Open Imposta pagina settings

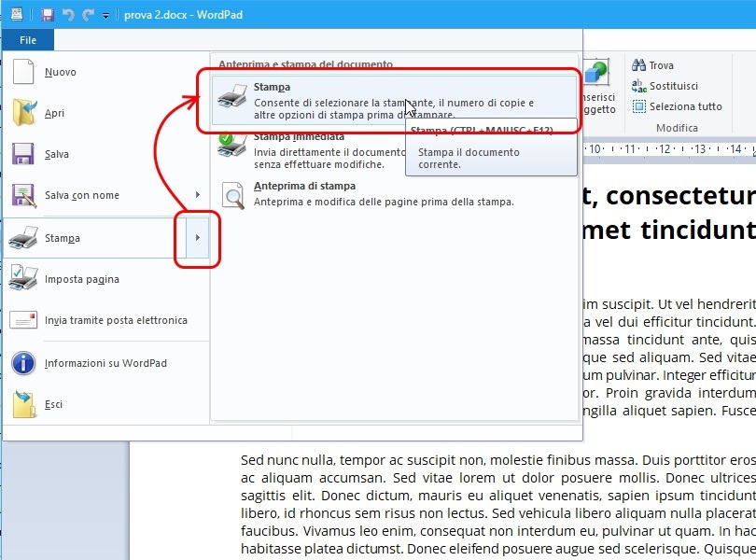tap(106, 279)
